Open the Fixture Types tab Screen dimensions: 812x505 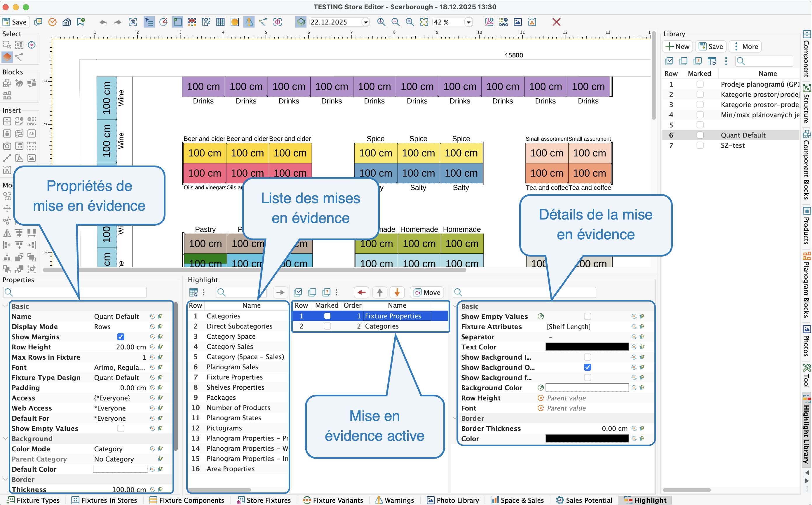(x=34, y=500)
